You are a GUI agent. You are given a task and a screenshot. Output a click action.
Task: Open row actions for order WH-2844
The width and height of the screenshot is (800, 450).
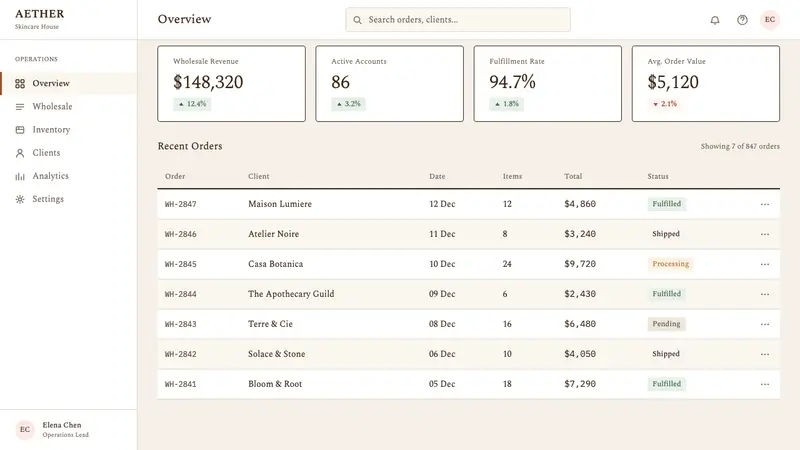tap(764, 294)
